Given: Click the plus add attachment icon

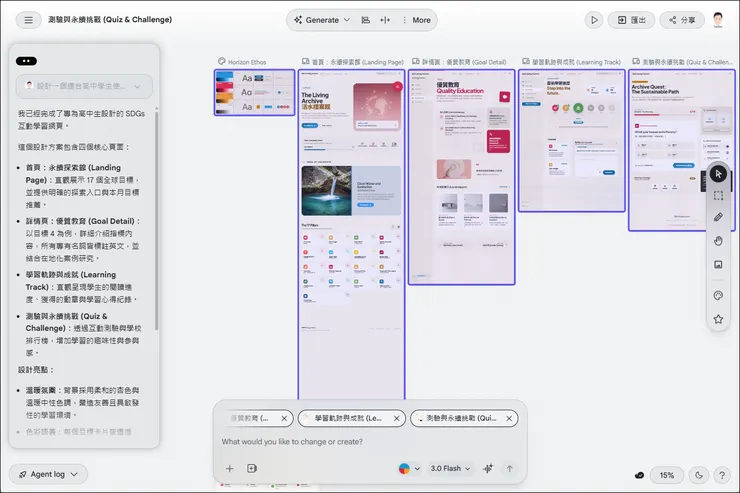Looking at the screenshot, I should [229, 468].
